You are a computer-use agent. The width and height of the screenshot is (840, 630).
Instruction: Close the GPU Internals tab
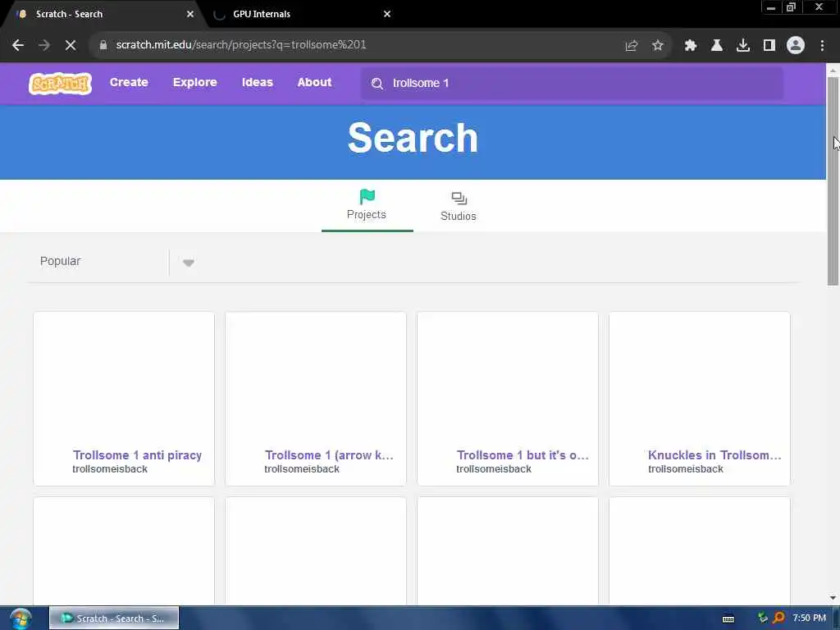point(387,14)
